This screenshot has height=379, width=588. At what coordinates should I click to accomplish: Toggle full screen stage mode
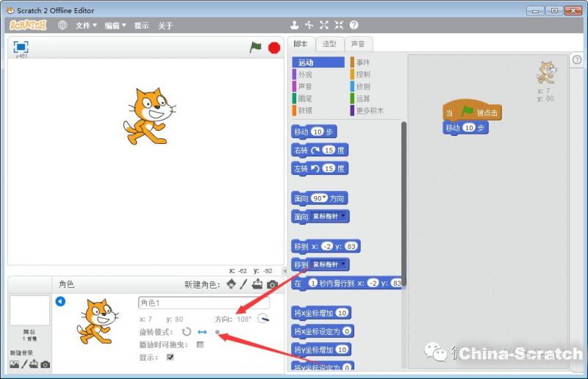(x=21, y=47)
